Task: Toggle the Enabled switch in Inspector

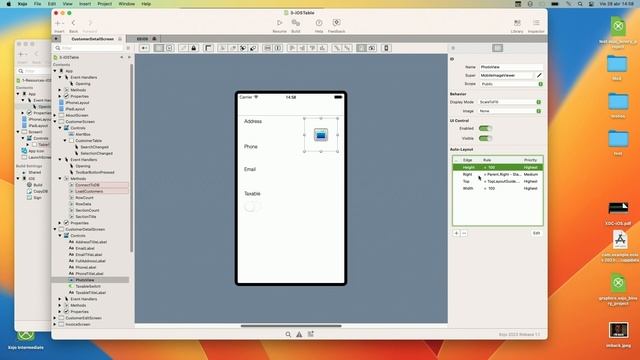Action: [x=485, y=129]
